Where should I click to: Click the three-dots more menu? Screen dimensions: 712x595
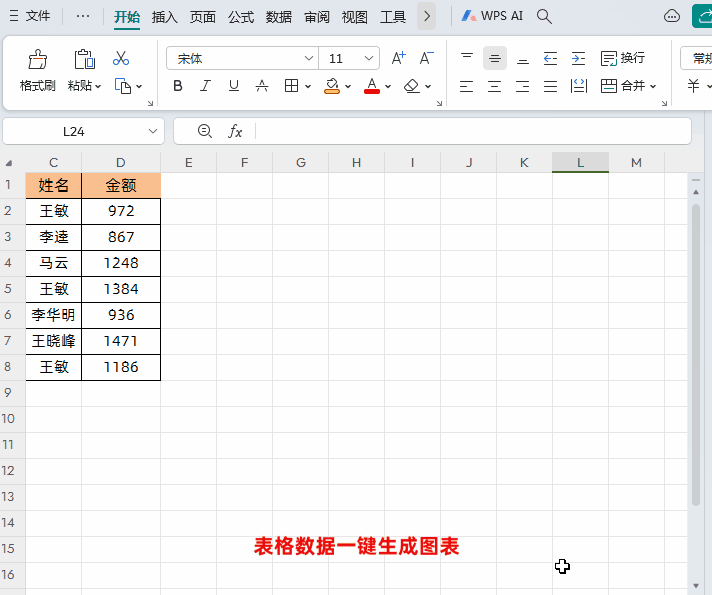(83, 16)
